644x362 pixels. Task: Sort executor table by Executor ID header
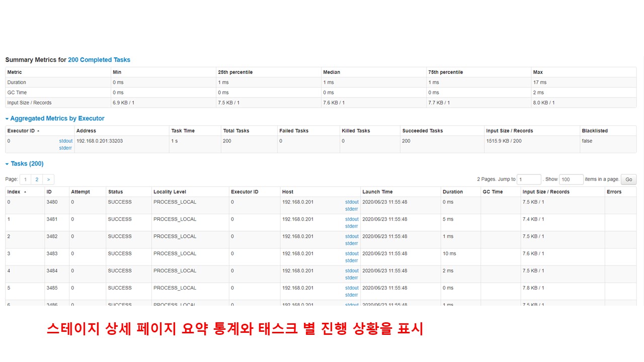pos(40,131)
